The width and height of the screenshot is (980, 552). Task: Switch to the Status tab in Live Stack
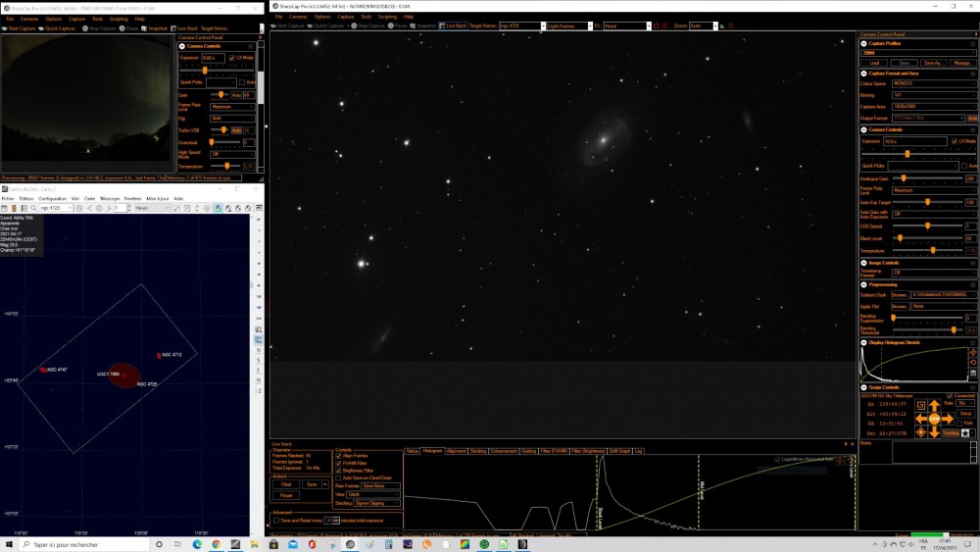tap(413, 451)
